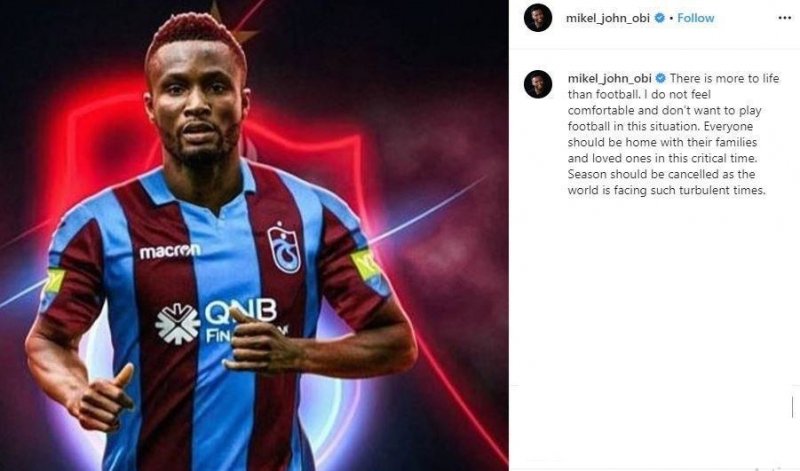Click the macron logo on the shirt

[x=170, y=251]
